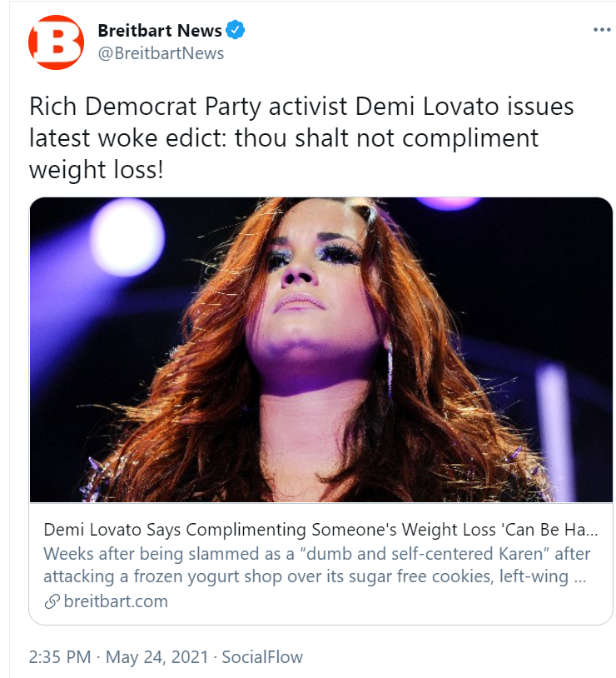Click the 'latest woke edict' tweet line
616x678 pixels.
284,138
